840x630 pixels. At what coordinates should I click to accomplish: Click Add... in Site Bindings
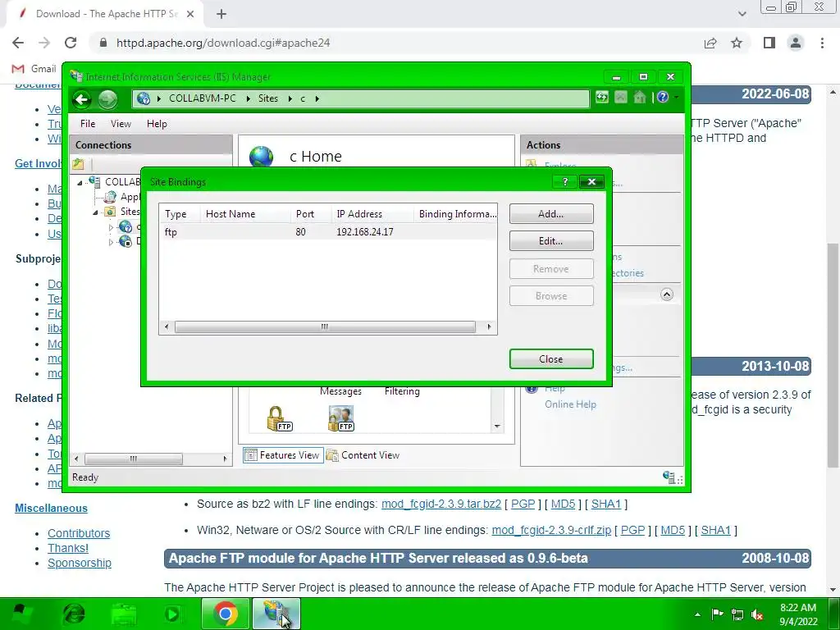(x=550, y=214)
